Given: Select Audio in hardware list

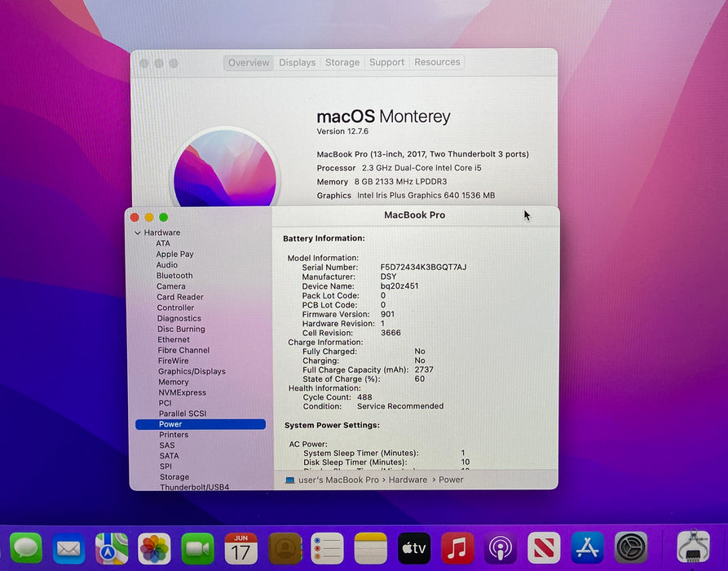Looking at the screenshot, I should click(166, 265).
